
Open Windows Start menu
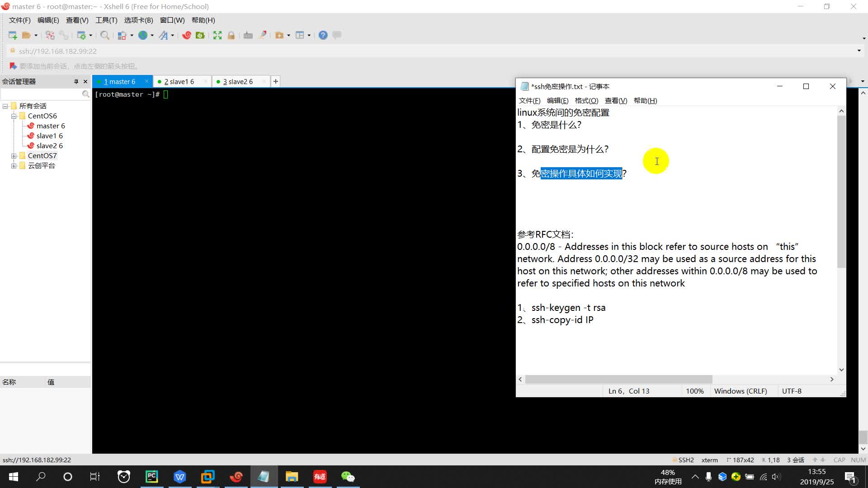tap(14, 477)
